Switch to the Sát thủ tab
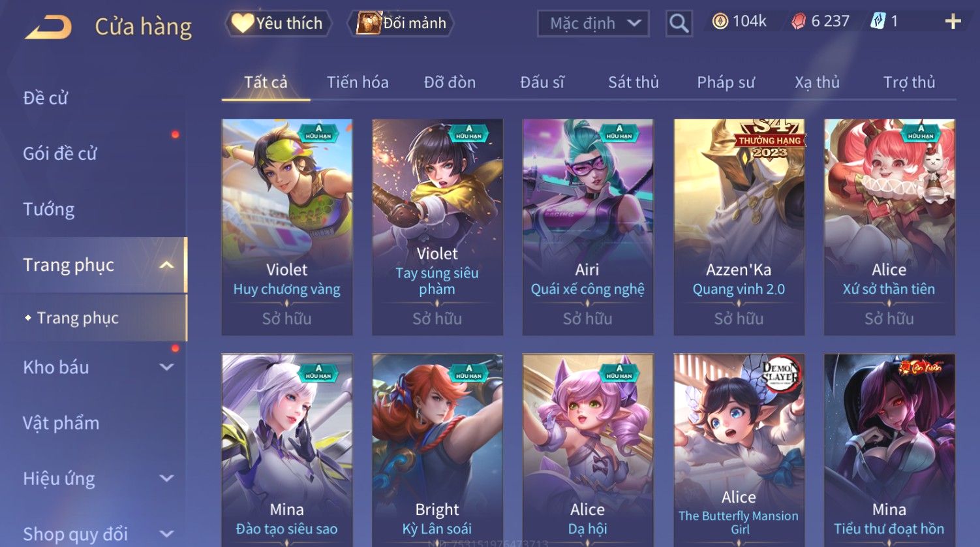980x547 pixels. (x=634, y=82)
